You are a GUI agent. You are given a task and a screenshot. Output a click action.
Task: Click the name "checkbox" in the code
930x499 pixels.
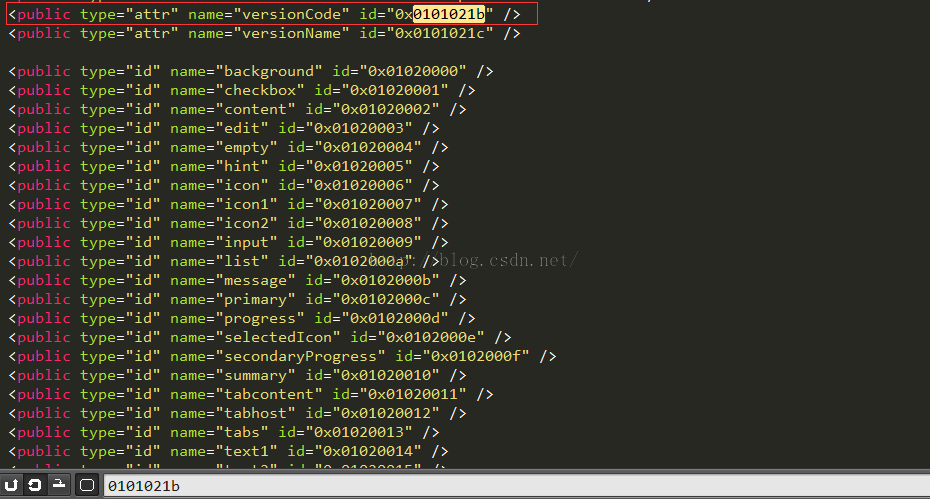[260, 90]
